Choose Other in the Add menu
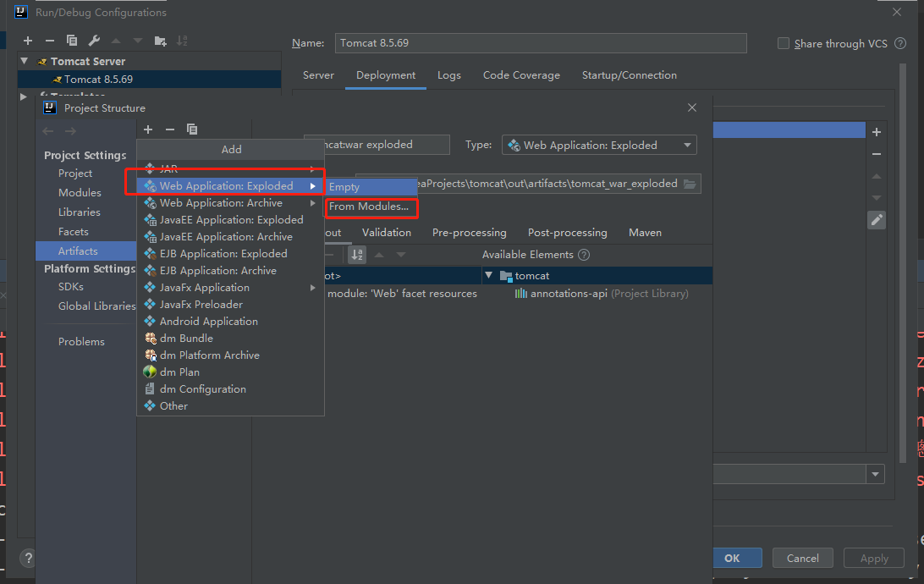The image size is (924, 584). [x=230, y=406]
